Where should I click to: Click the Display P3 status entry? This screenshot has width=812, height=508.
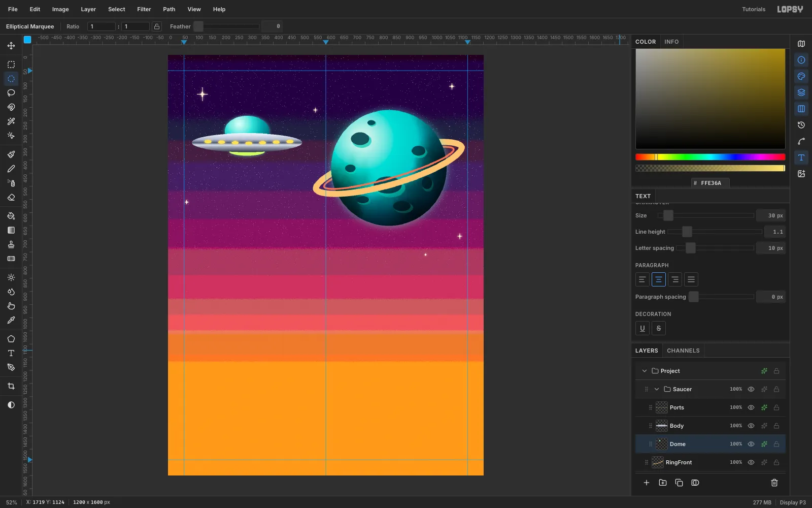click(x=793, y=502)
